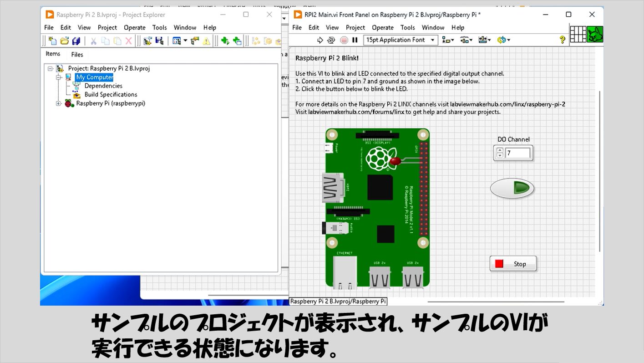
Task: Click the Build Specifications blocks icon in toolbar
Action: 256,41
